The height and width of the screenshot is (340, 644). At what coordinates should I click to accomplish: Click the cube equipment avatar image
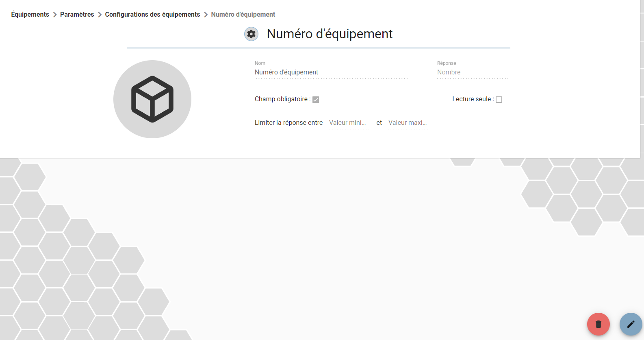pos(152,99)
